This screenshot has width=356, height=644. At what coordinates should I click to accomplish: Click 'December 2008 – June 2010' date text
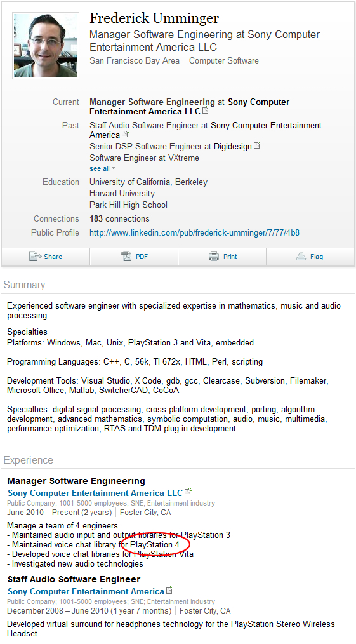click(x=89, y=611)
